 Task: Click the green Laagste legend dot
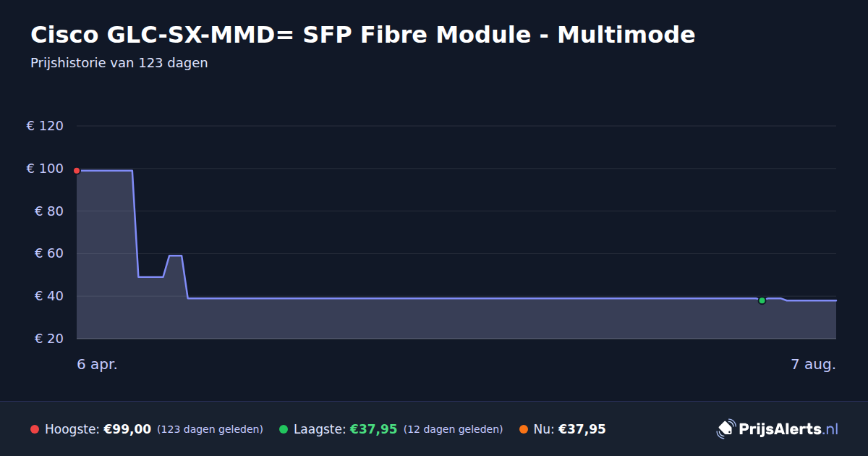coord(284,429)
